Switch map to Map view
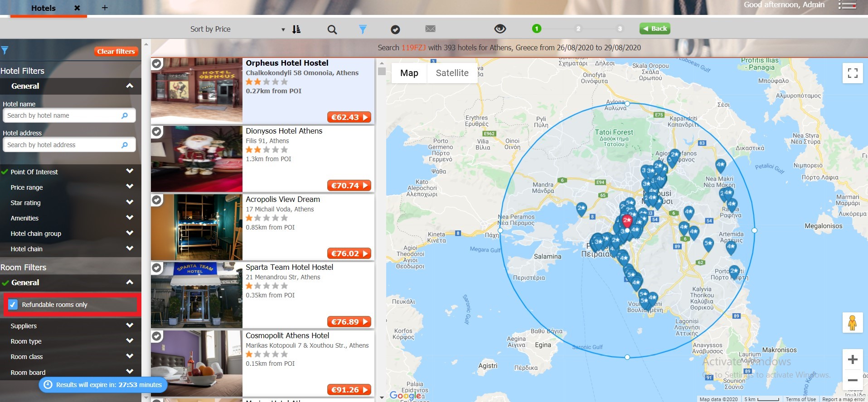This screenshot has height=402, width=868. click(409, 73)
